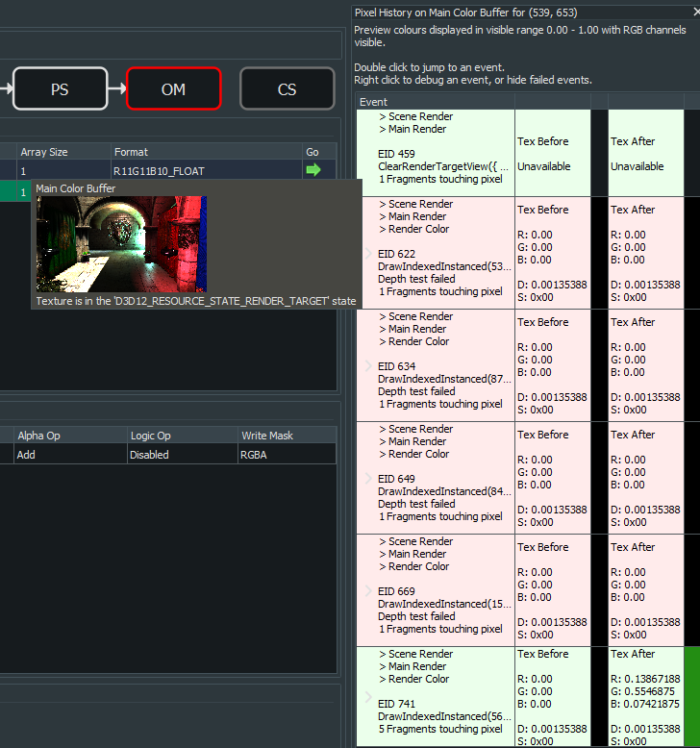Select the EID 459 ClearRenderTargetView event
700x748 pixels.
coord(436,153)
